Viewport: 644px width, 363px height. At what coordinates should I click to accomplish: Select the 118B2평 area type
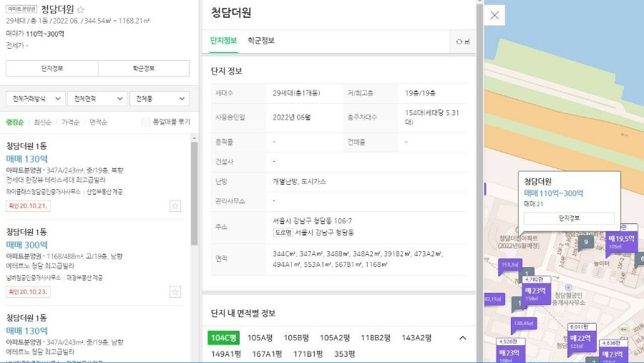376,338
